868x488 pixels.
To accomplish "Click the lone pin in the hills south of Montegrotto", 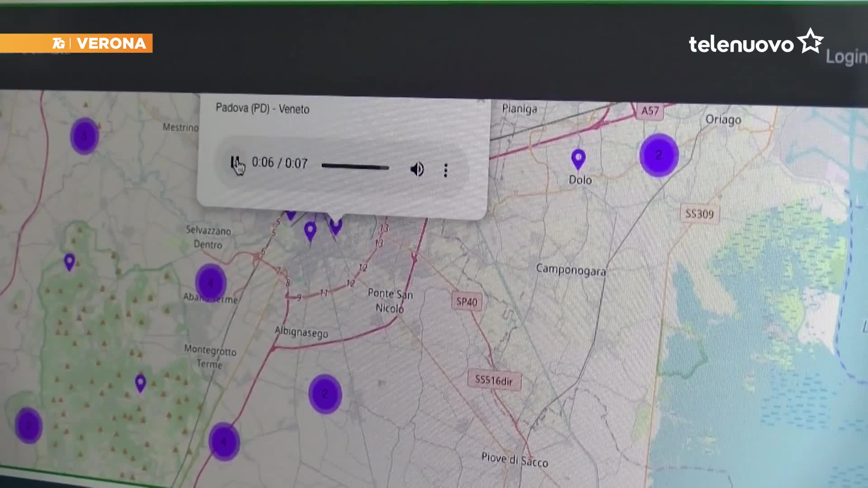I will pyautogui.click(x=141, y=382).
